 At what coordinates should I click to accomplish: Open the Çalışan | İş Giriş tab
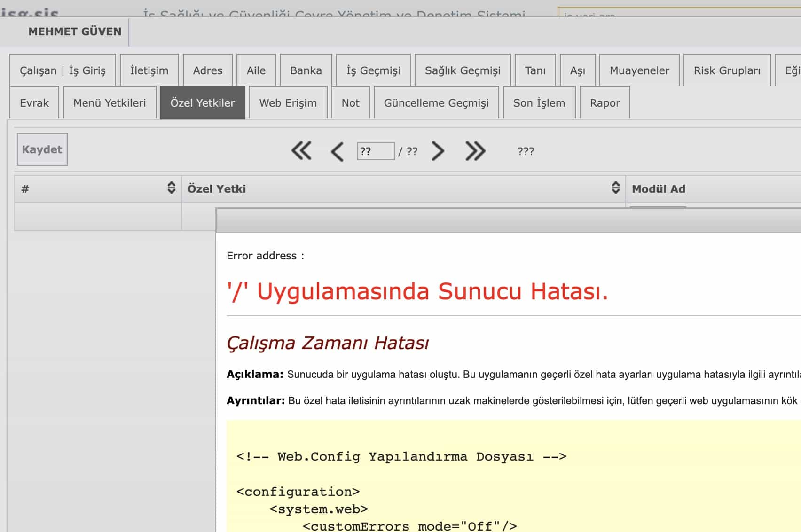[x=63, y=70]
